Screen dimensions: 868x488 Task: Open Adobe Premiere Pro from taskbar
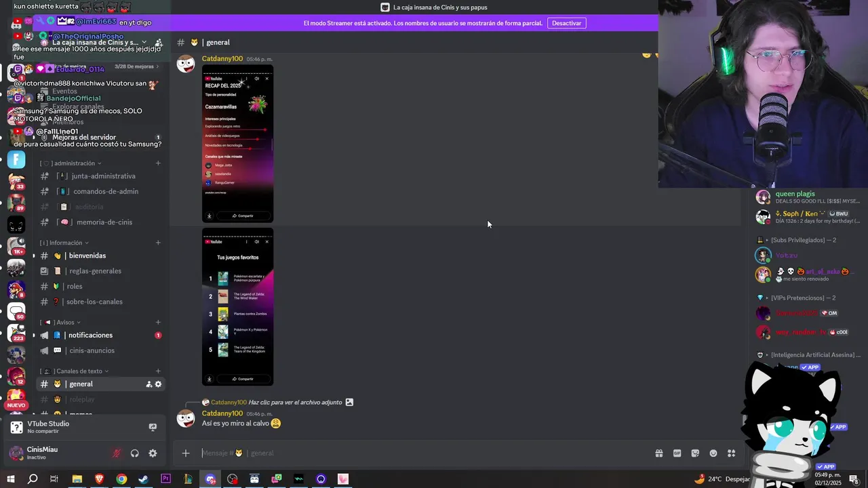click(x=166, y=479)
